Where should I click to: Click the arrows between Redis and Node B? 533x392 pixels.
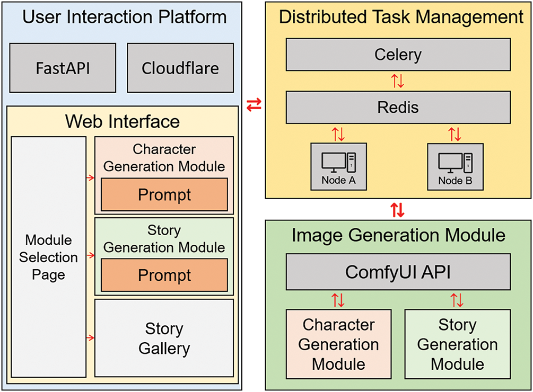pyautogui.click(x=455, y=135)
